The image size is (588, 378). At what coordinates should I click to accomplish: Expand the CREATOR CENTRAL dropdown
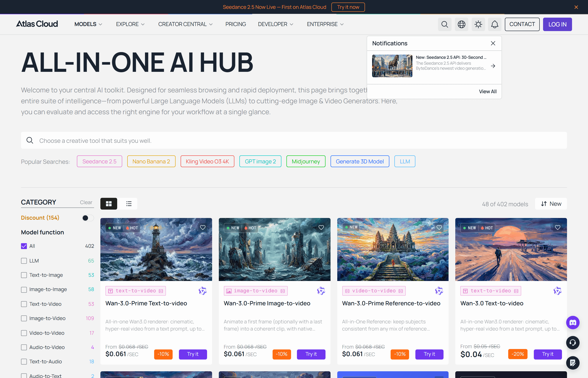(185, 24)
